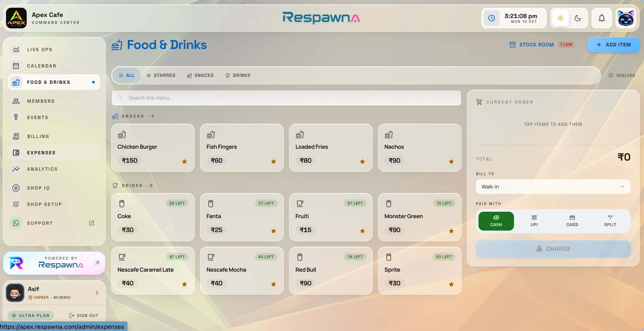Image resolution: width=644 pixels, height=331 pixels.
Task: Open the notifications bell
Action: point(602,18)
